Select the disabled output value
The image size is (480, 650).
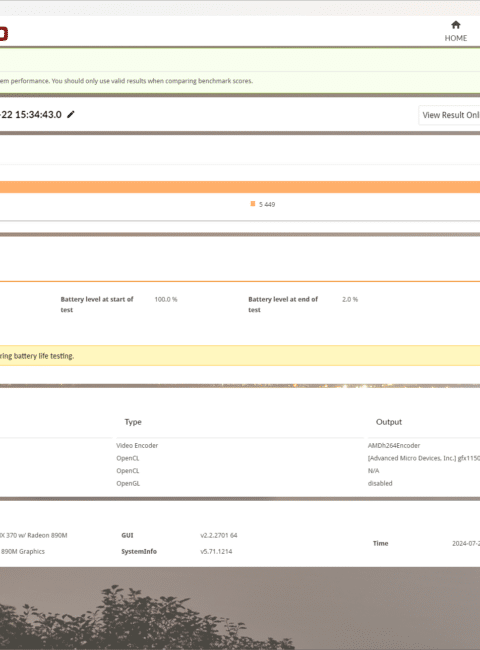380,483
